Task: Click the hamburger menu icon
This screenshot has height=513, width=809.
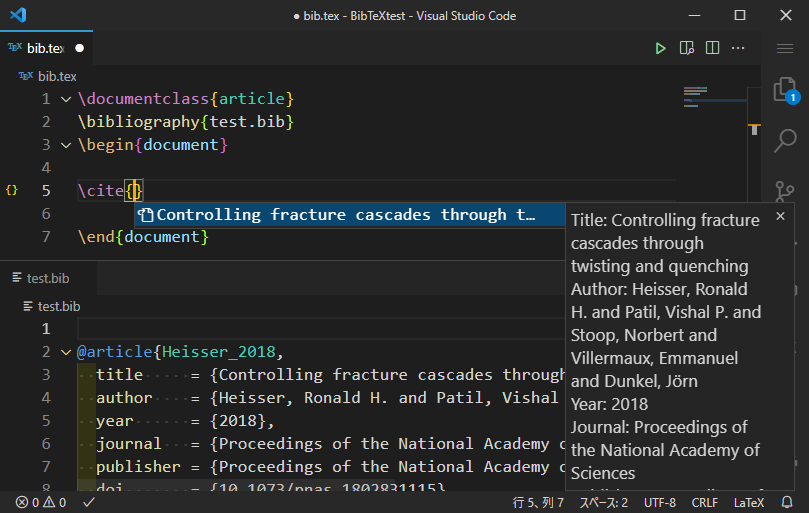Action: (785, 48)
